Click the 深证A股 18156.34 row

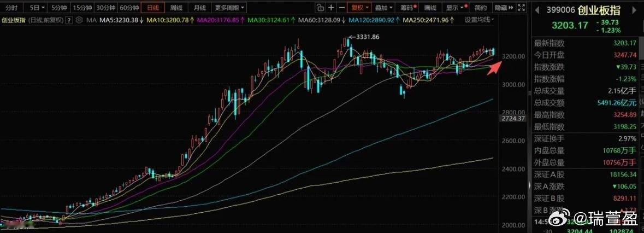pos(585,175)
